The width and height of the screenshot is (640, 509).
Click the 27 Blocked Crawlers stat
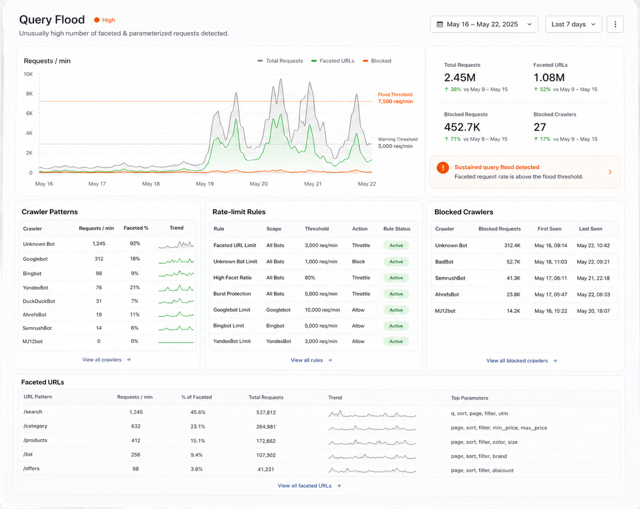(540, 127)
